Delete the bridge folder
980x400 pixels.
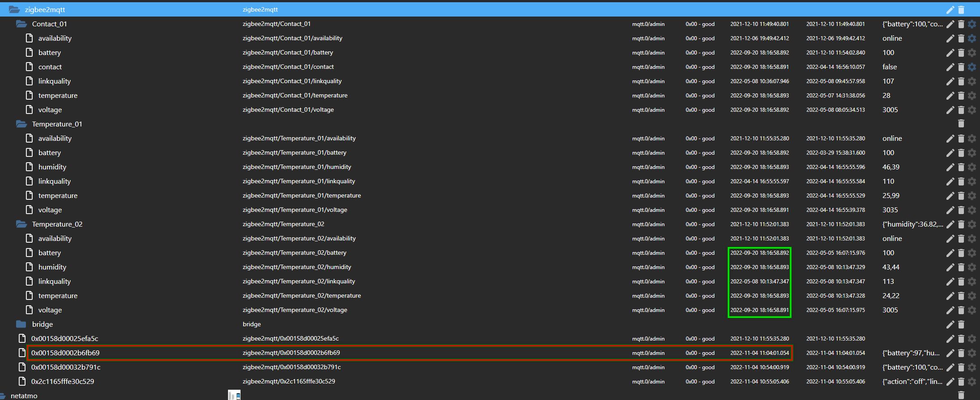[x=961, y=324]
